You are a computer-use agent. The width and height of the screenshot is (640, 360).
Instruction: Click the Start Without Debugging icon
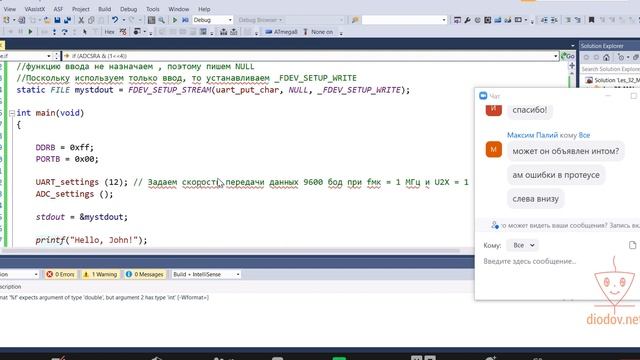tap(185, 20)
